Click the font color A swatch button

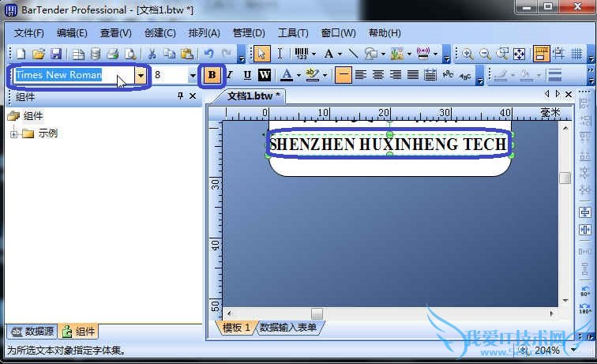[287, 75]
